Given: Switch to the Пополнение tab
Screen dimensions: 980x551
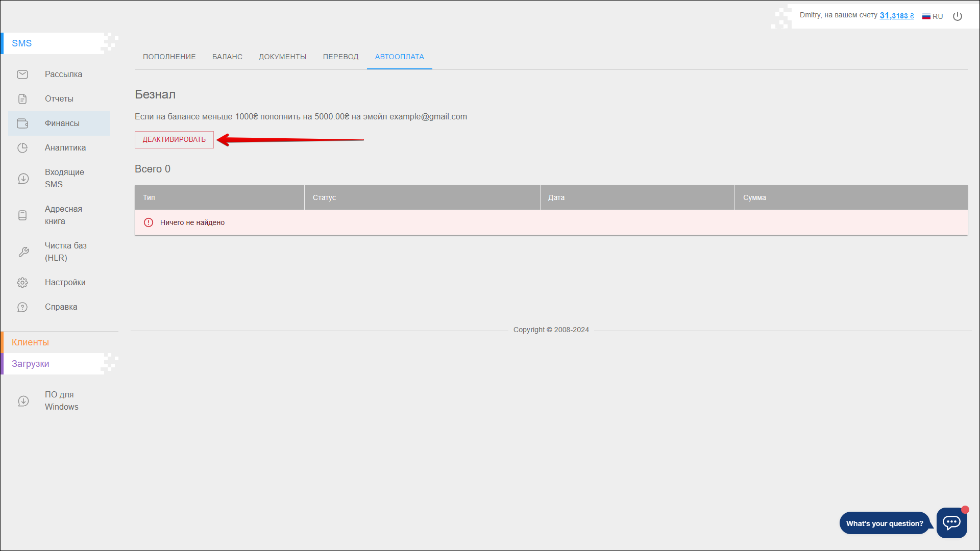Looking at the screenshot, I should 169,57.
